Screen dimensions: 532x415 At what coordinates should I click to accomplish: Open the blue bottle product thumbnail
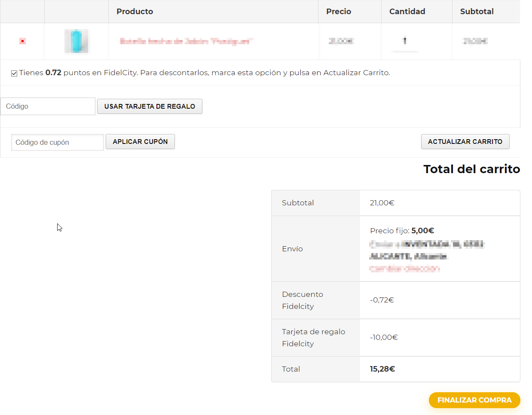76,41
